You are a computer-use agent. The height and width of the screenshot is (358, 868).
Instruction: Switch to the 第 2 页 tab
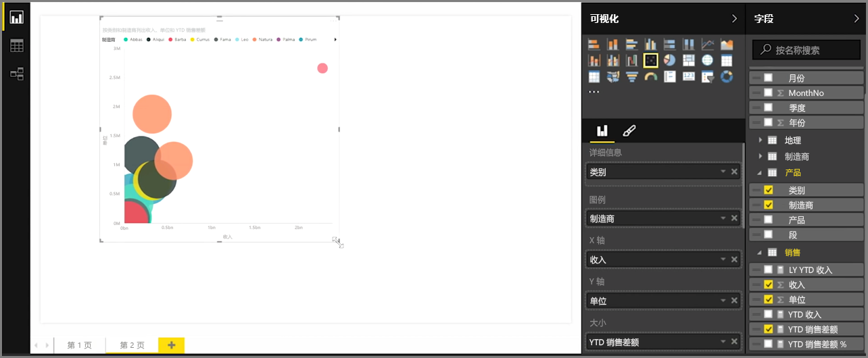coord(132,345)
